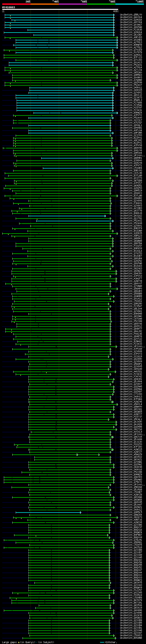Select the UniRef100_P34742 label
The height and width of the screenshot is (644, 146).
tap(131, 376)
